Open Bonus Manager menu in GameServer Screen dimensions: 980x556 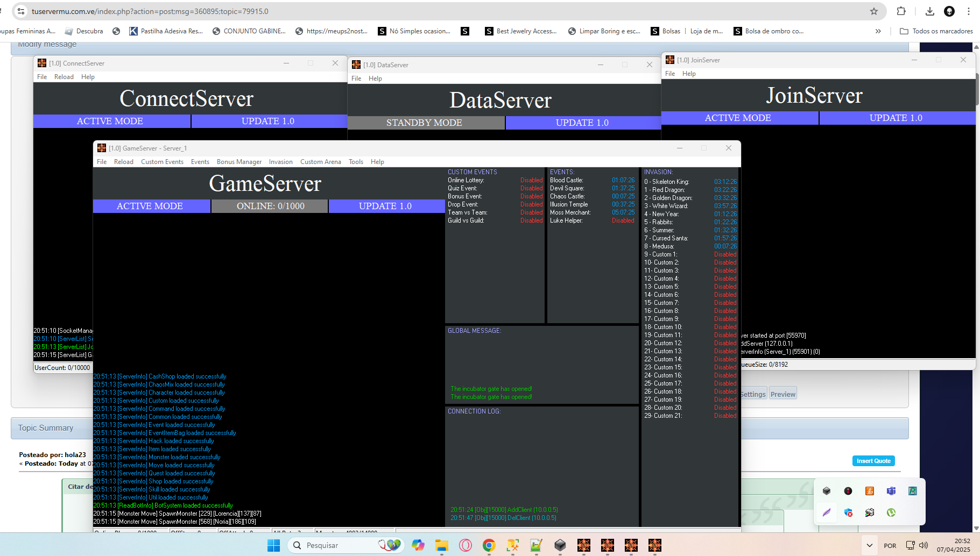(x=239, y=162)
